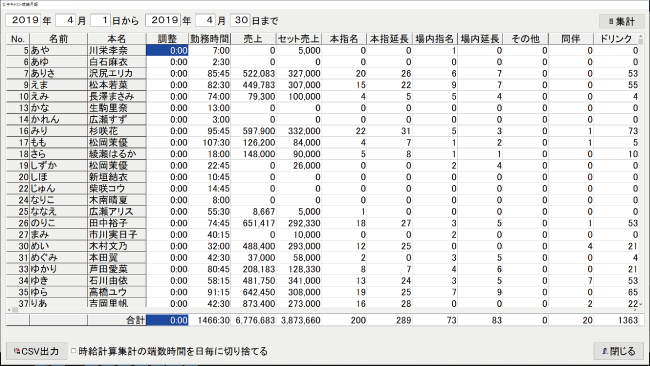
Task: Sort by 名前 column header
Action: pyautogui.click(x=58, y=39)
